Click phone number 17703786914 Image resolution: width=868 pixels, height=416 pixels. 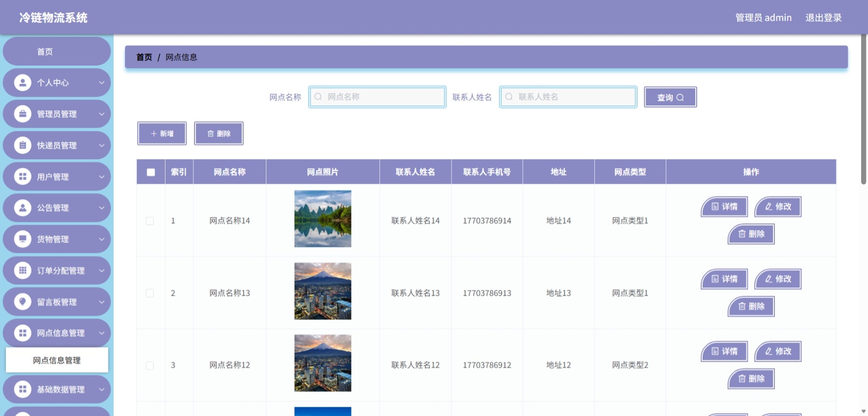tap(487, 221)
